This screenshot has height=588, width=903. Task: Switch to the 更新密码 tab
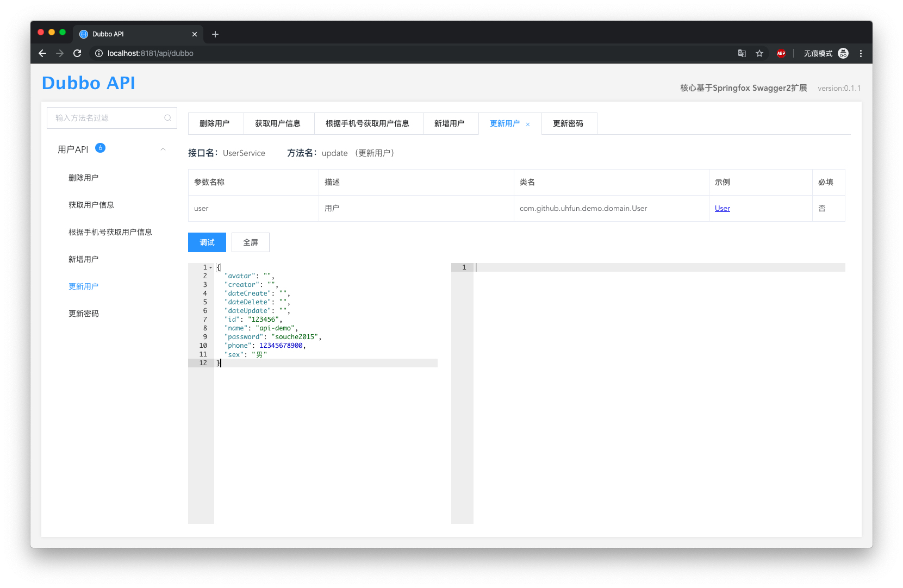tap(568, 123)
